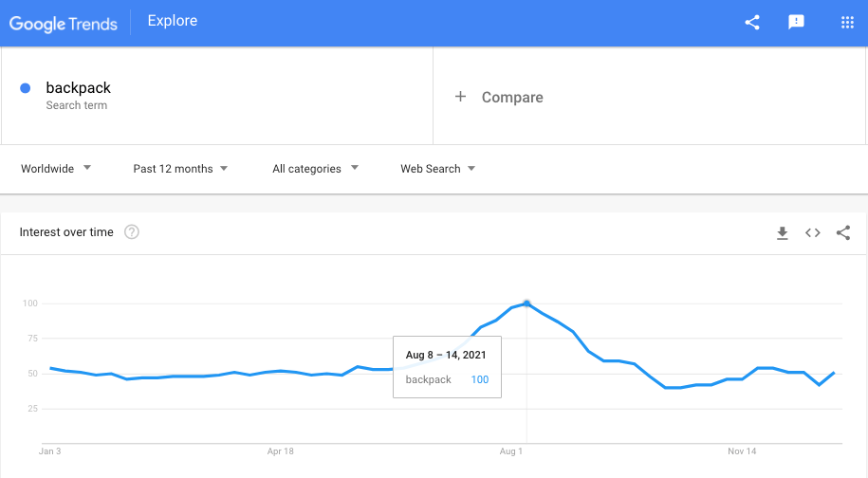Open the send feedback icon
The width and height of the screenshot is (868, 478).
click(x=797, y=23)
